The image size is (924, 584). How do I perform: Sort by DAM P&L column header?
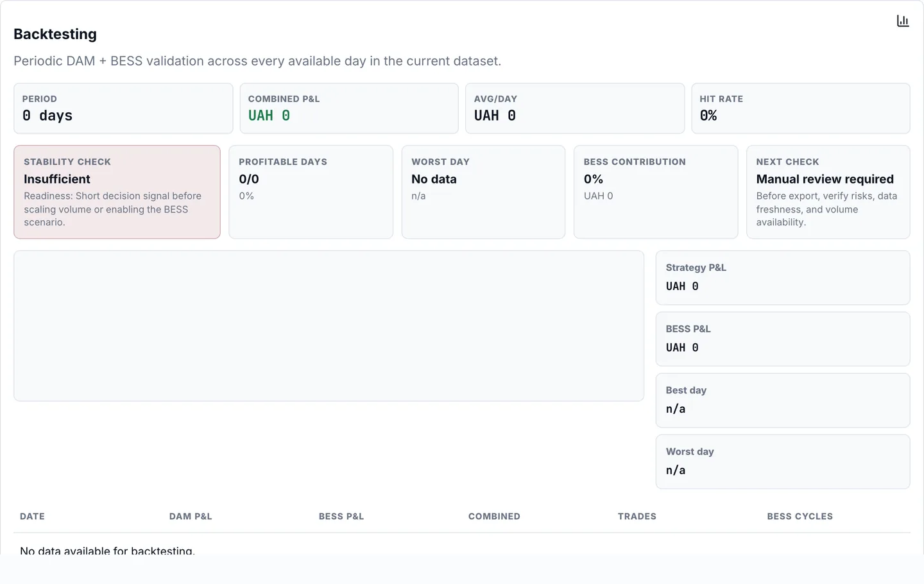tap(191, 516)
